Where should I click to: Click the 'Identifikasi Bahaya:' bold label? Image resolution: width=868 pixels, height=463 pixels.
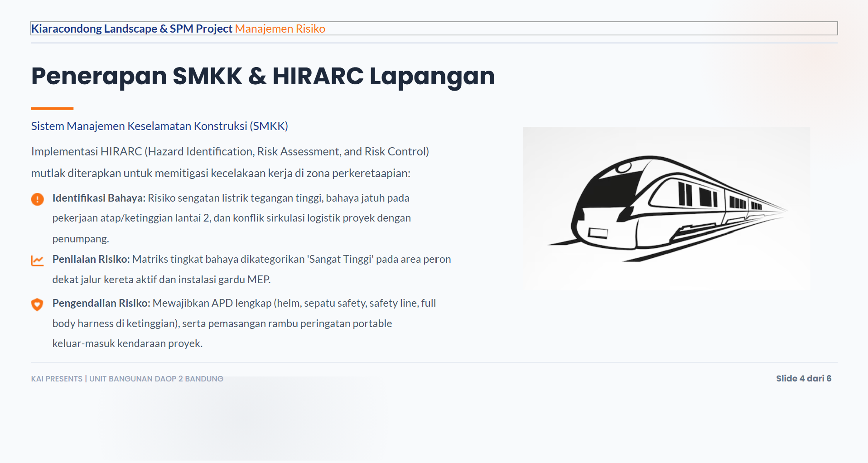pyautogui.click(x=99, y=198)
